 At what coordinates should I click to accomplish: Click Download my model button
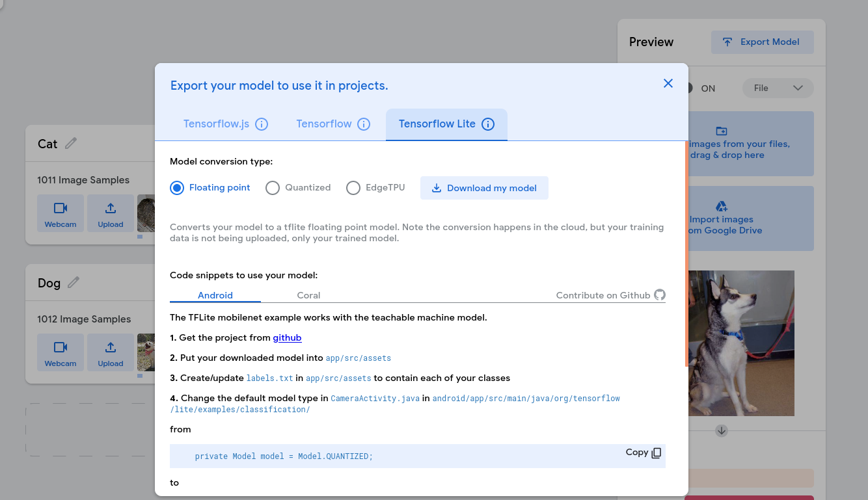[484, 188]
